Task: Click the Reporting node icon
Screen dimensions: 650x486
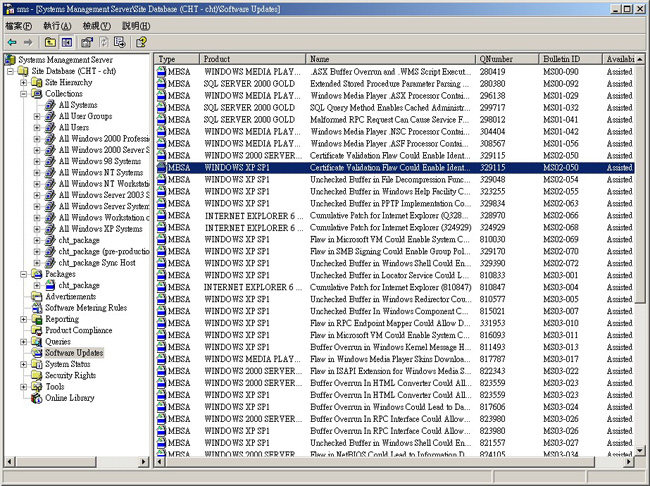Action: (36, 319)
